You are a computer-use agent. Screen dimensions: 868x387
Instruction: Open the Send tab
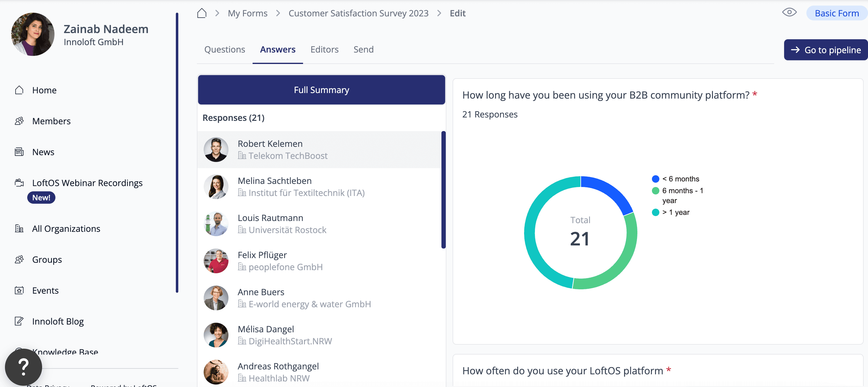tap(363, 49)
